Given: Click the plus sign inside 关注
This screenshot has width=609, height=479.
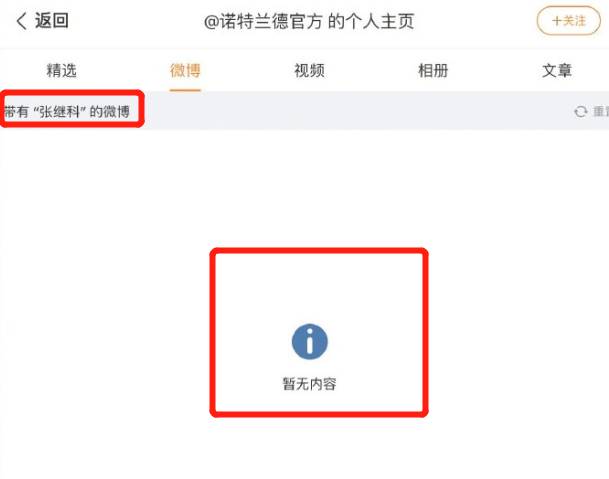Looking at the screenshot, I should tap(557, 21).
